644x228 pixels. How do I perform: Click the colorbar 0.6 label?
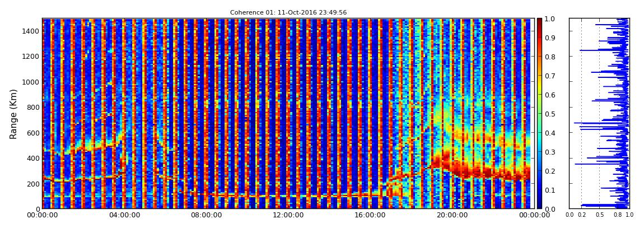[x=549, y=95]
